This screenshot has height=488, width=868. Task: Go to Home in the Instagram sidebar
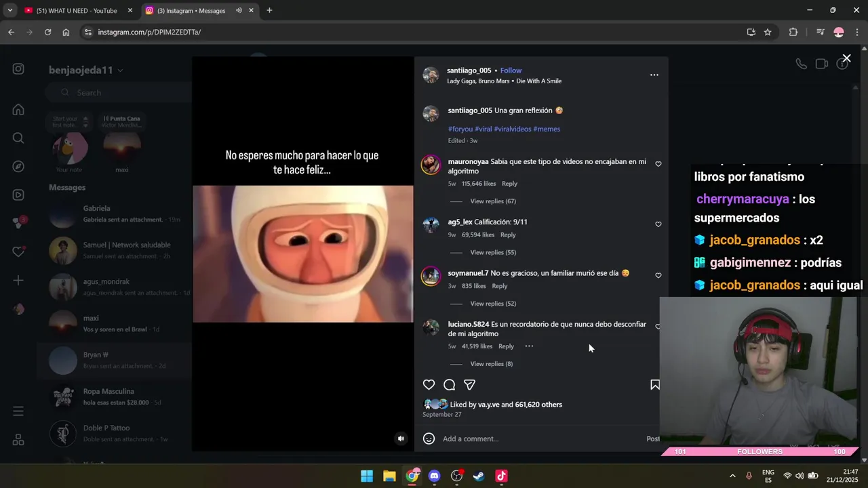point(18,110)
